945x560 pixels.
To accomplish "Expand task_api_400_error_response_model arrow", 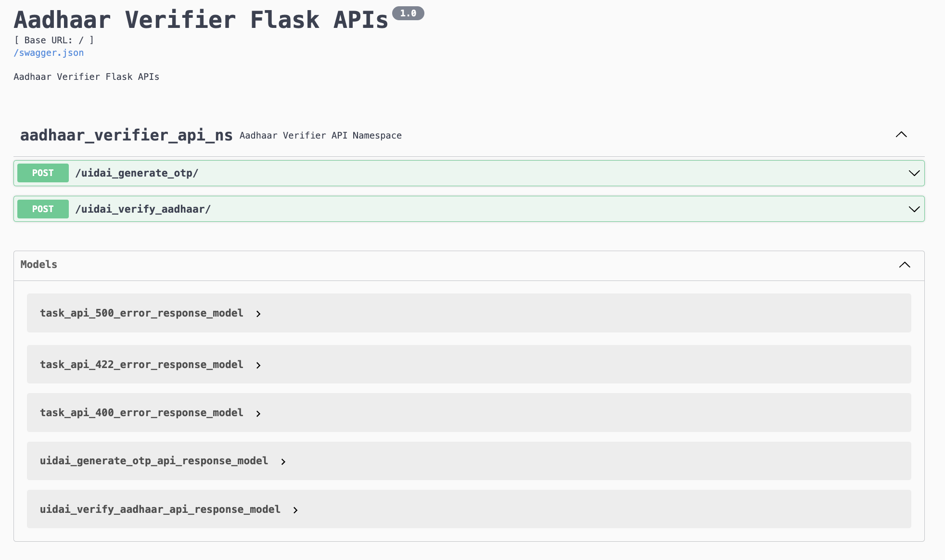I will [x=258, y=413].
